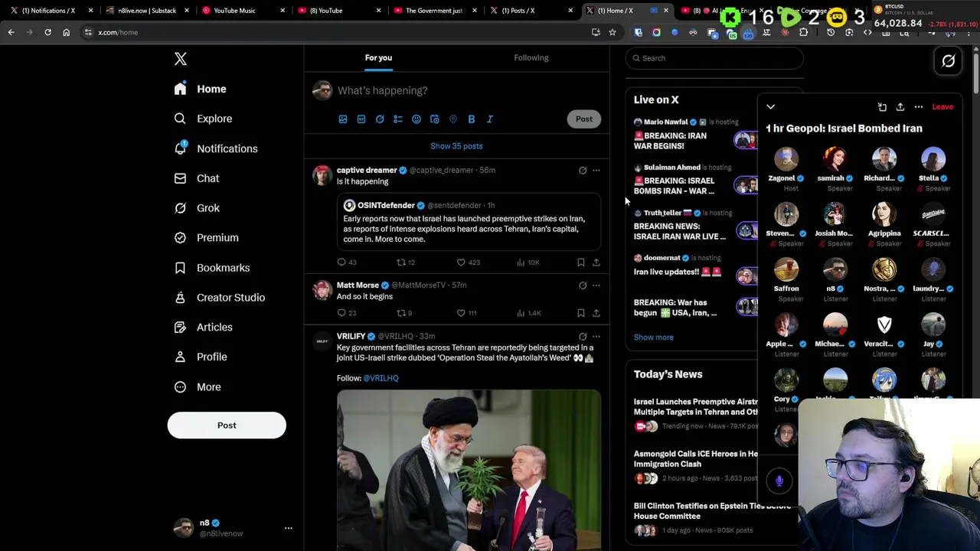The image size is (980, 551).
Task: Schedule the post
Action: tap(435, 119)
